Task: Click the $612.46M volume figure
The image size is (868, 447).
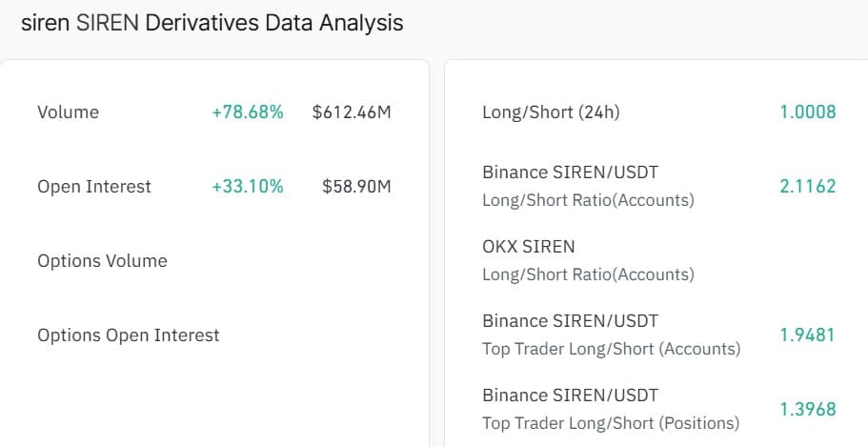Action: (352, 112)
